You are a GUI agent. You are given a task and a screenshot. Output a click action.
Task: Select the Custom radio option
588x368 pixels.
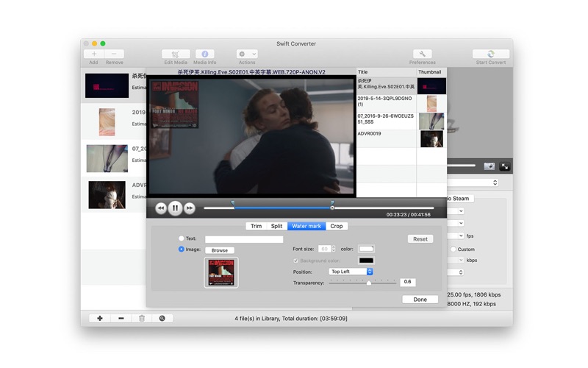pyautogui.click(x=453, y=250)
